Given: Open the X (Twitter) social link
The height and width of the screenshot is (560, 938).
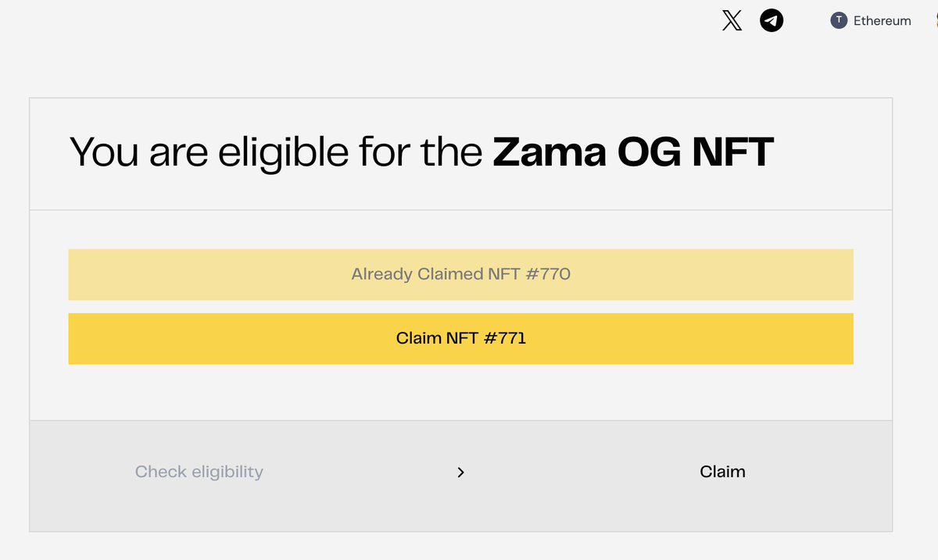Looking at the screenshot, I should [x=732, y=21].
